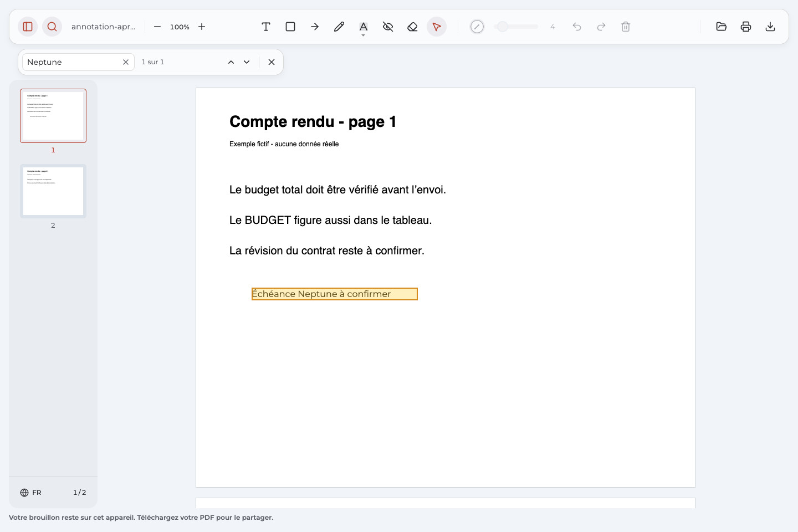Select the Arrow tool

click(315, 27)
